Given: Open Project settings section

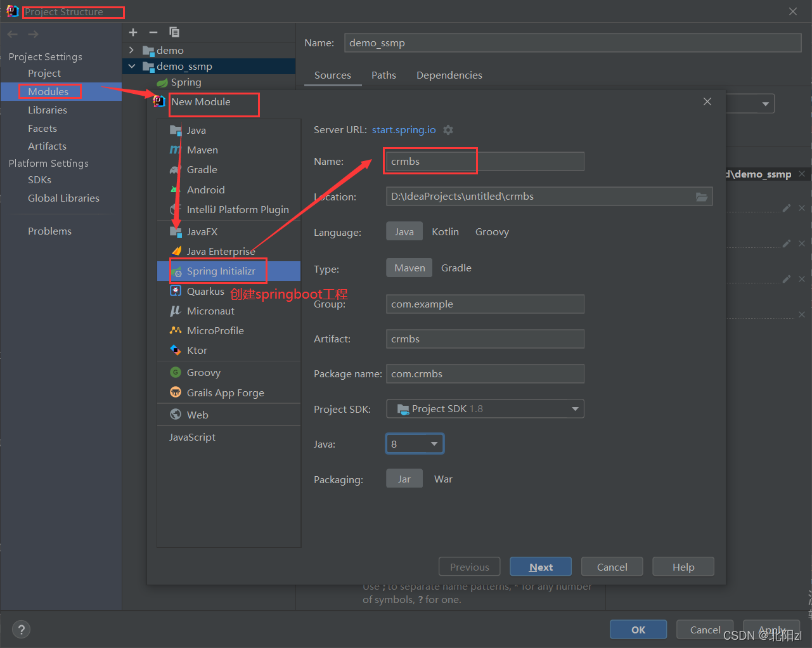Looking at the screenshot, I should coord(44,74).
